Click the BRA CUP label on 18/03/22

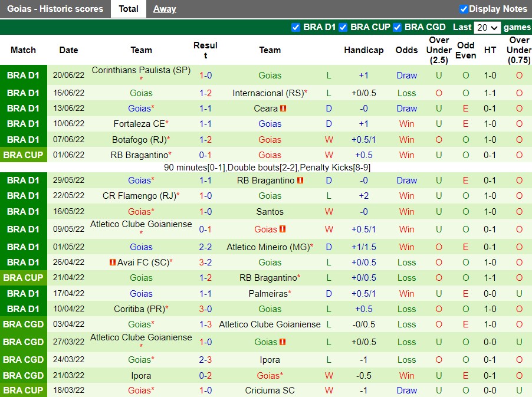click(24, 391)
